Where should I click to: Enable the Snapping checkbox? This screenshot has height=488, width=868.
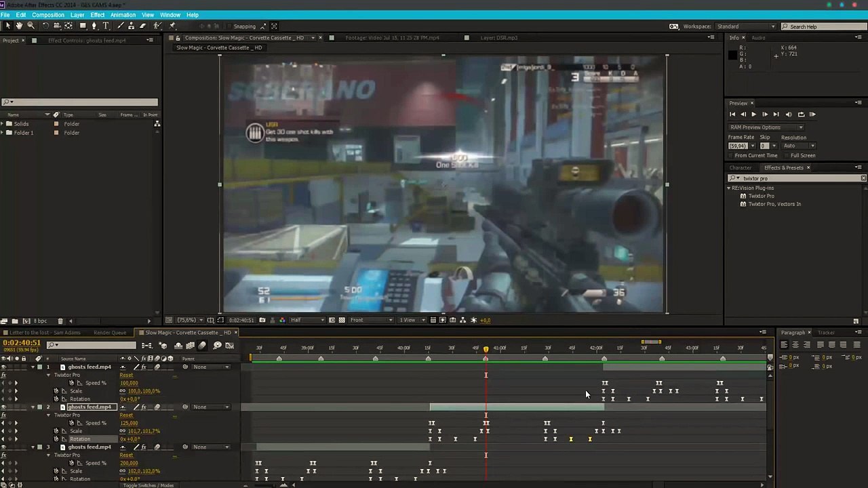[228, 26]
